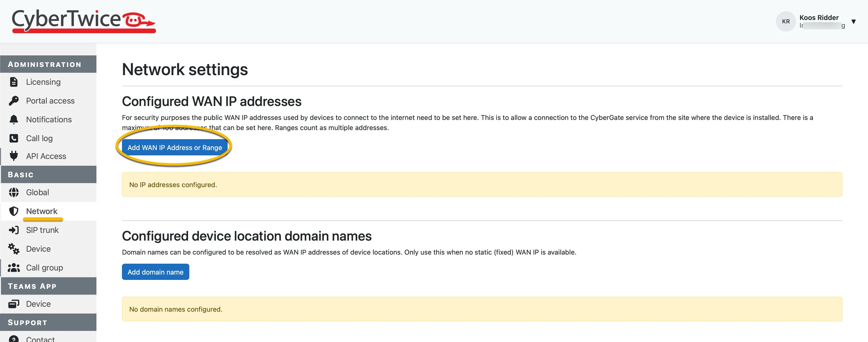Click the Basic section header

pos(48,174)
